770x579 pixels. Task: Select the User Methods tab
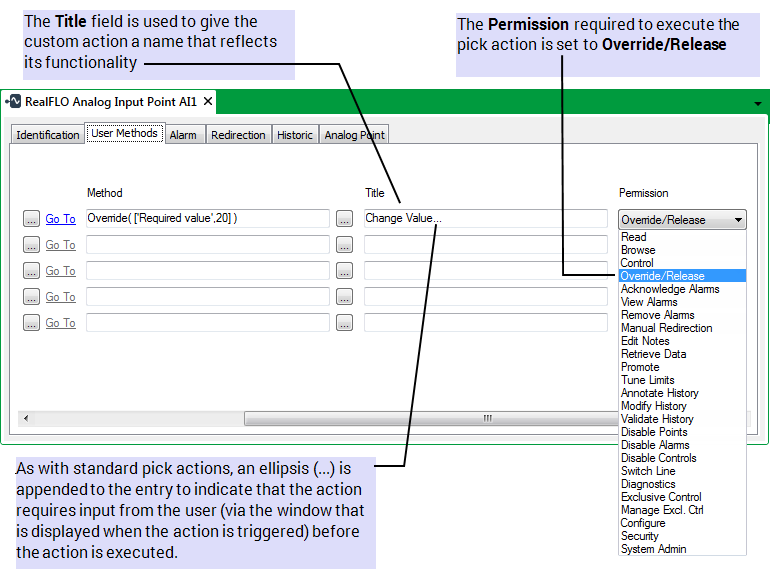point(124,133)
